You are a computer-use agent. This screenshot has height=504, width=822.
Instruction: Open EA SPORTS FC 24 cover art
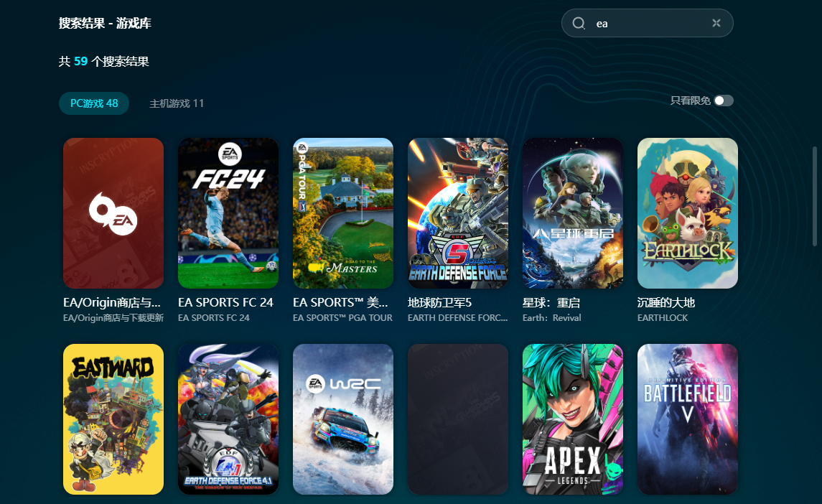click(x=228, y=213)
